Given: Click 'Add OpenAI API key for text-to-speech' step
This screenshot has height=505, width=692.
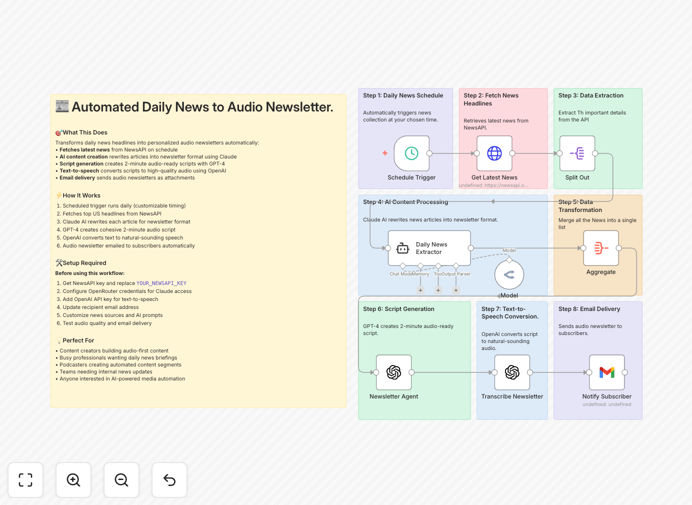Looking at the screenshot, I should [110, 299].
